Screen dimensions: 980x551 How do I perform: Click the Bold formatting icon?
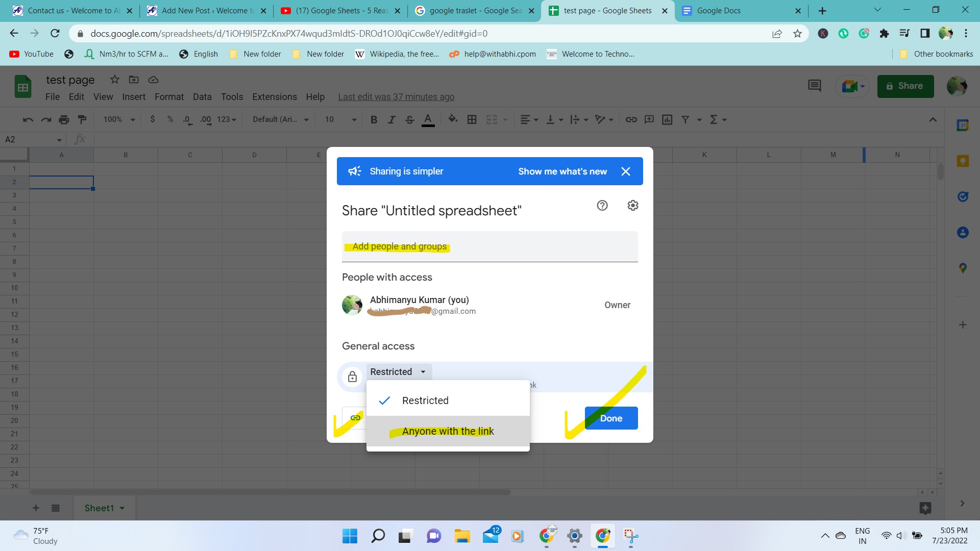click(x=375, y=120)
